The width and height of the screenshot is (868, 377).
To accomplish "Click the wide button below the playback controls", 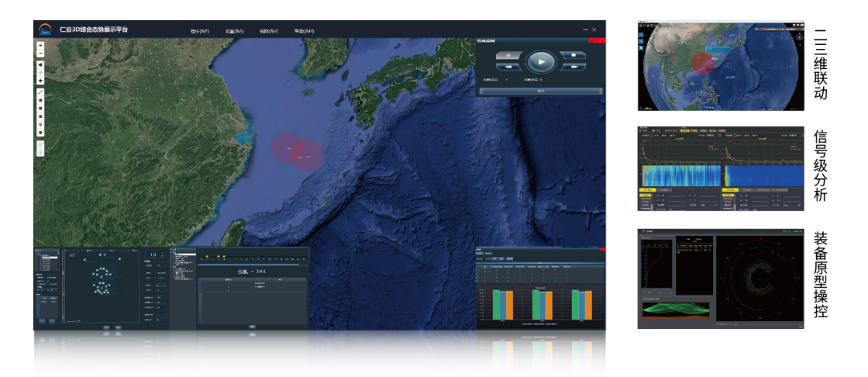I will [x=540, y=91].
